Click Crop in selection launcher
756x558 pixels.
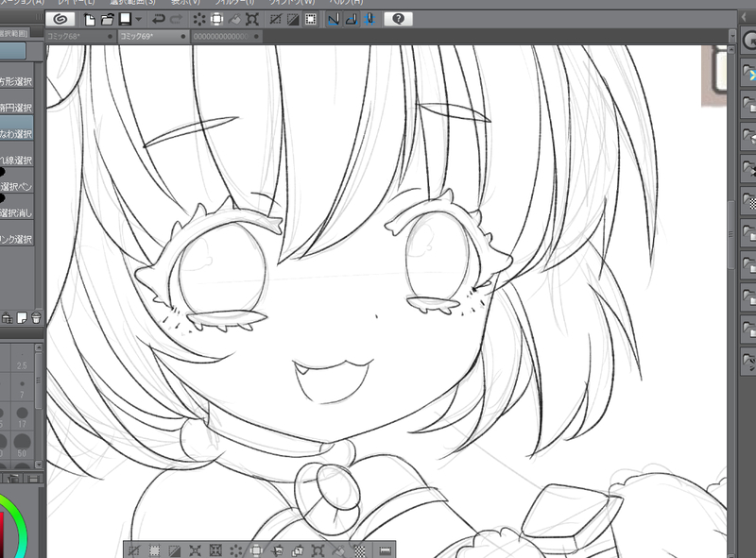pyautogui.click(x=154, y=550)
